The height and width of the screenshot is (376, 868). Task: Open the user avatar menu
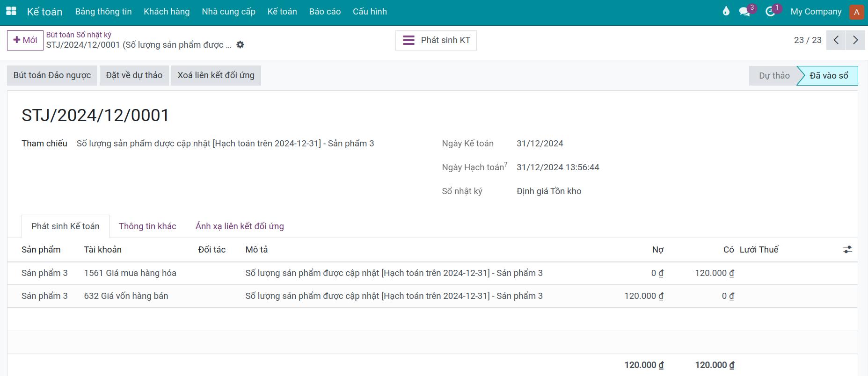pyautogui.click(x=856, y=12)
